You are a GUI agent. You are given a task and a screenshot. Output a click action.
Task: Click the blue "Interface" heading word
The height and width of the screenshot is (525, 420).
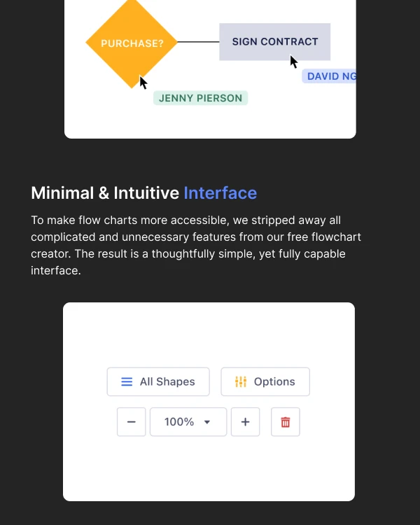[220, 192]
